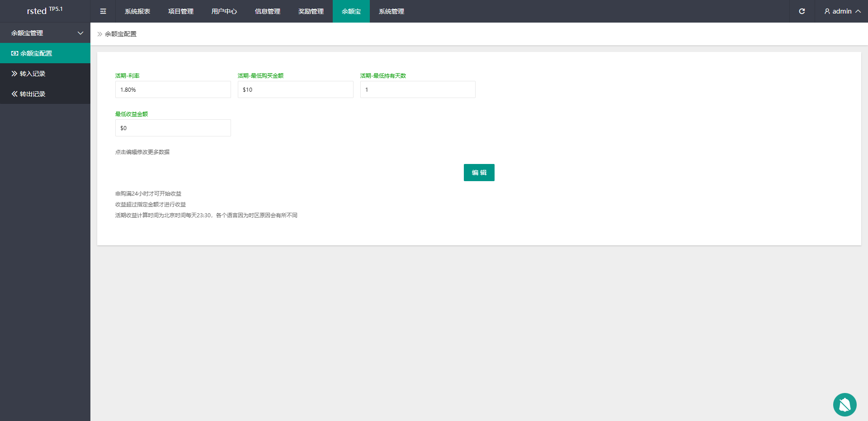Click the 活期-利率 input field
The height and width of the screenshot is (421, 868).
(173, 89)
